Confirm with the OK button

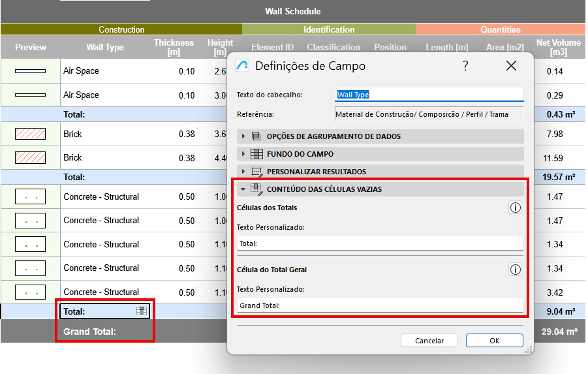coord(495,341)
